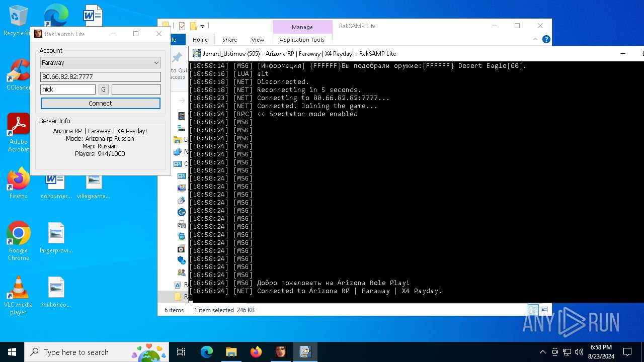Click New Folder icon in Explorer quick access toolbar
Screen dimensions: 644x362
tap(193, 26)
